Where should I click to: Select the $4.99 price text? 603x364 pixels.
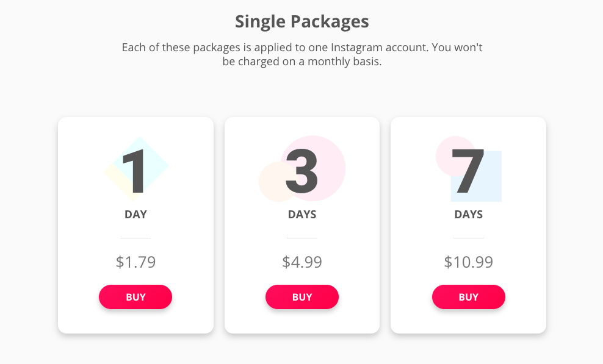pyautogui.click(x=302, y=262)
